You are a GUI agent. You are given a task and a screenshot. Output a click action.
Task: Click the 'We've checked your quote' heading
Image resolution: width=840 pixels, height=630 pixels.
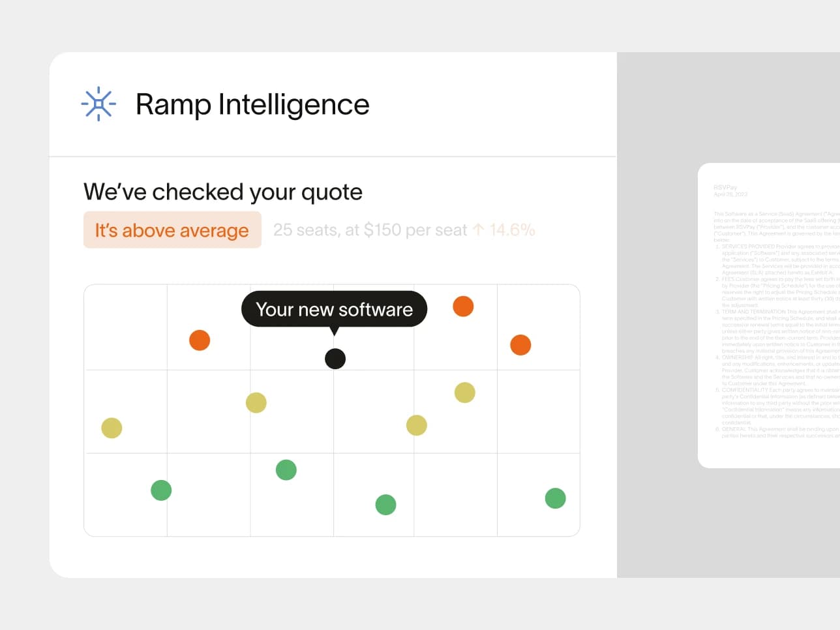coord(222,192)
